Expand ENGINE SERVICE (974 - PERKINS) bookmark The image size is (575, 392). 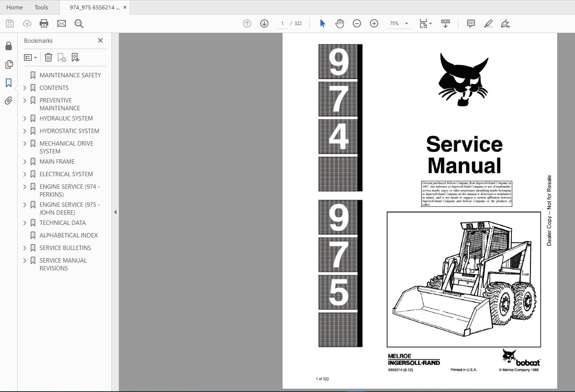pos(25,187)
